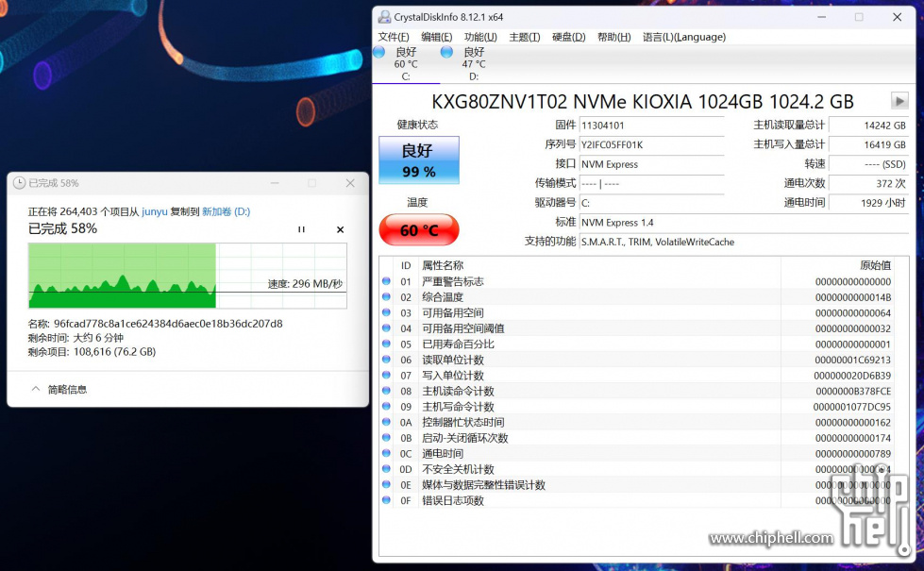Click the clock icon in copy dialog title

[19, 183]
